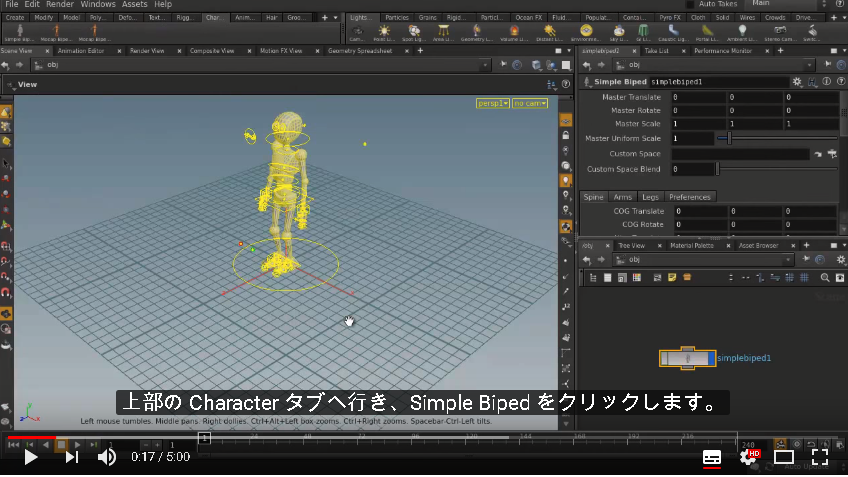The height and width of the screenshot is (477, 848).
Task: Add a Volume Light from the shelf
Action: [x=514, y=32]
